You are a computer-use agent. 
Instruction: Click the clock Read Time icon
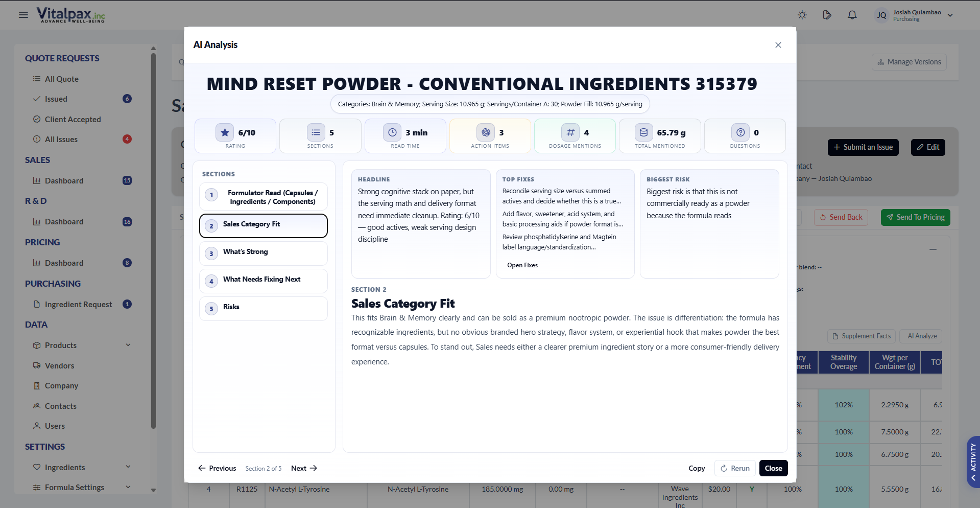point(392,132)
